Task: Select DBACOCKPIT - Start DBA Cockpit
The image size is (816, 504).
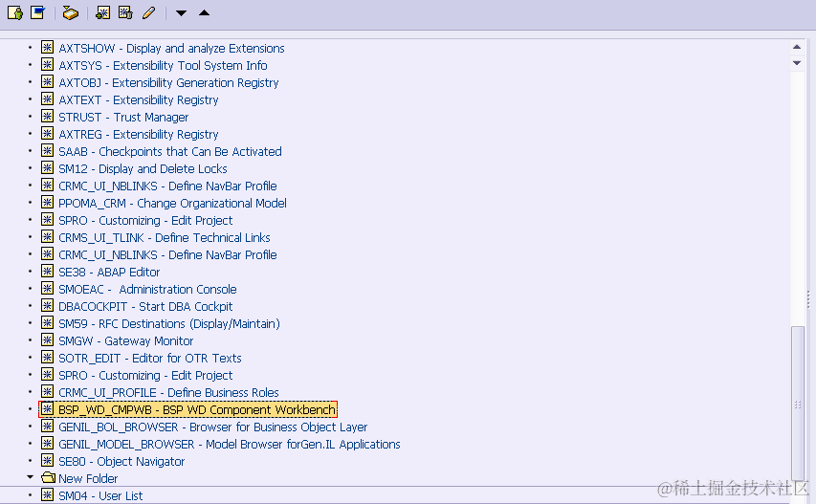Action: pyautogui.click(x=145, y=306)
